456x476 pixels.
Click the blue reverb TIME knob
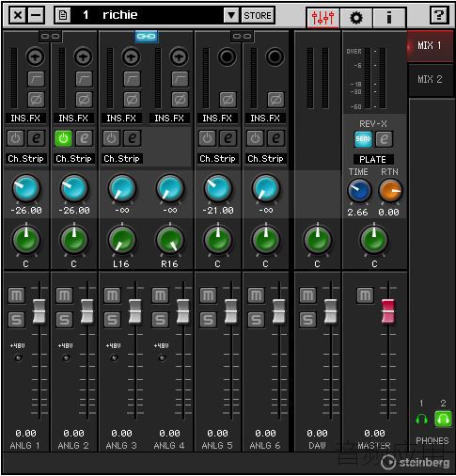tap(359, 191)
